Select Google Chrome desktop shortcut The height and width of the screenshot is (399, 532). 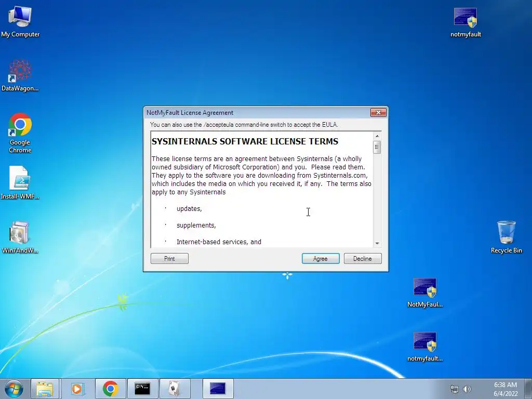point(20,133)
